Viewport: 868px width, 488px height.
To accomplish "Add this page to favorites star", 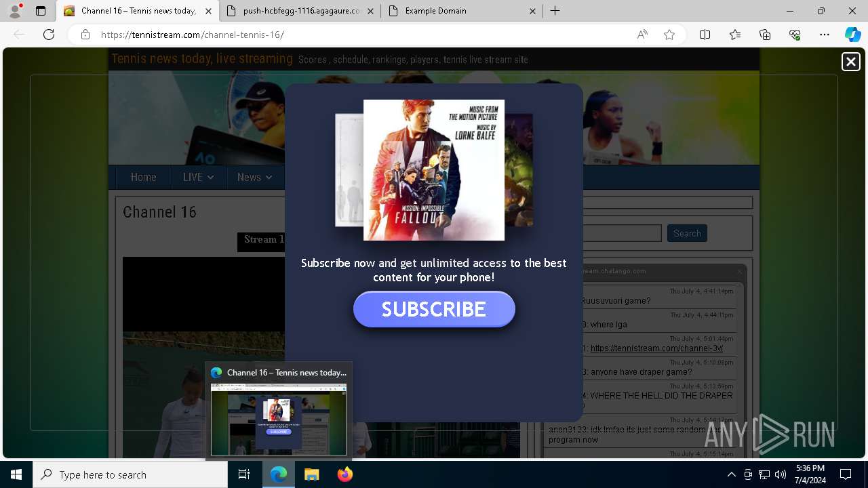I will coord(669,35).
